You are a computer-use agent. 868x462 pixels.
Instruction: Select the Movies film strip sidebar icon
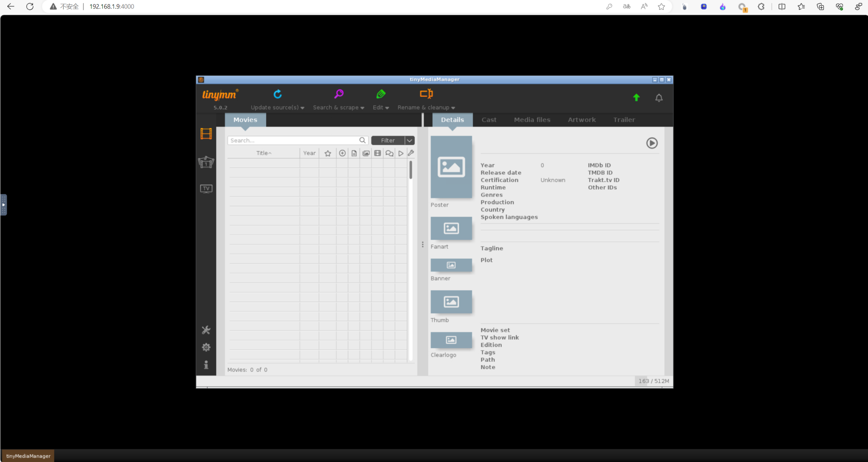coord(206,134)
